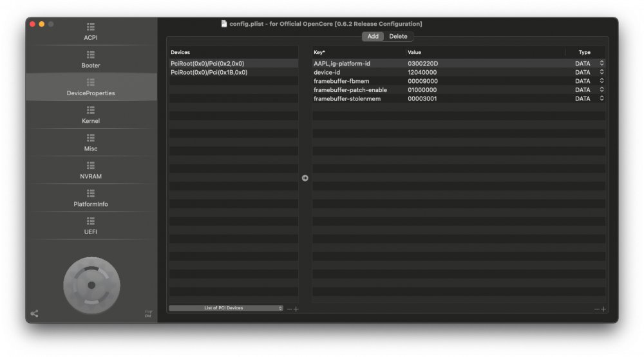Click the PayPal donate icon
644x357 pixels.
pyautogui.click(x=148, y=313)
